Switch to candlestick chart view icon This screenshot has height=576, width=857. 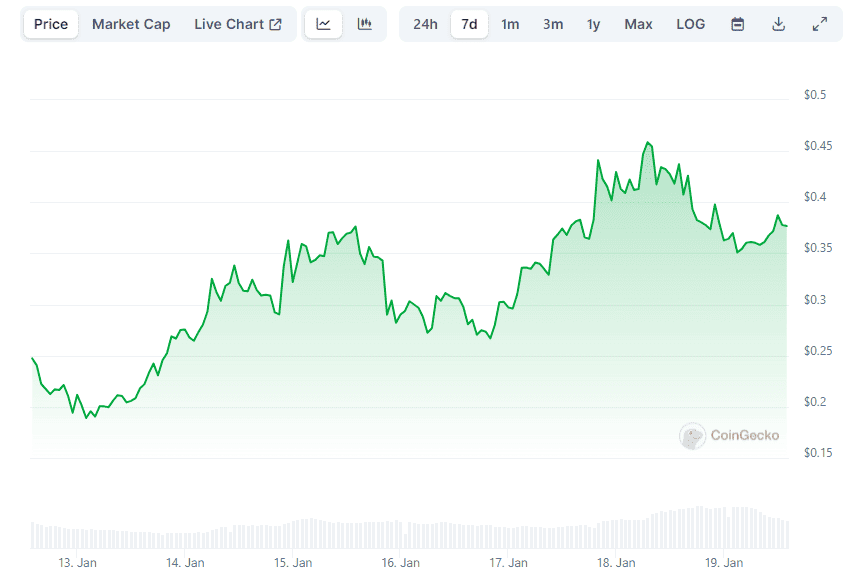(x=365, y=24)
